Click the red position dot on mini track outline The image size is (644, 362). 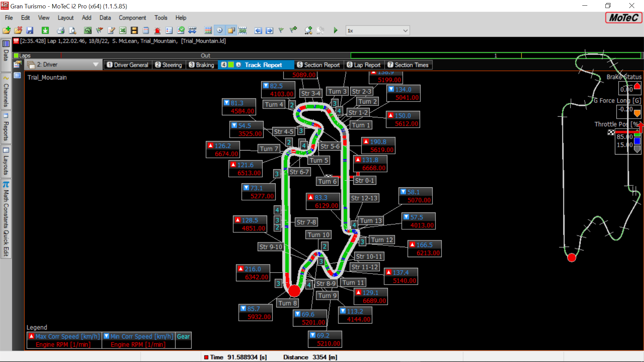pyautogui.click(x=572, y=257)
